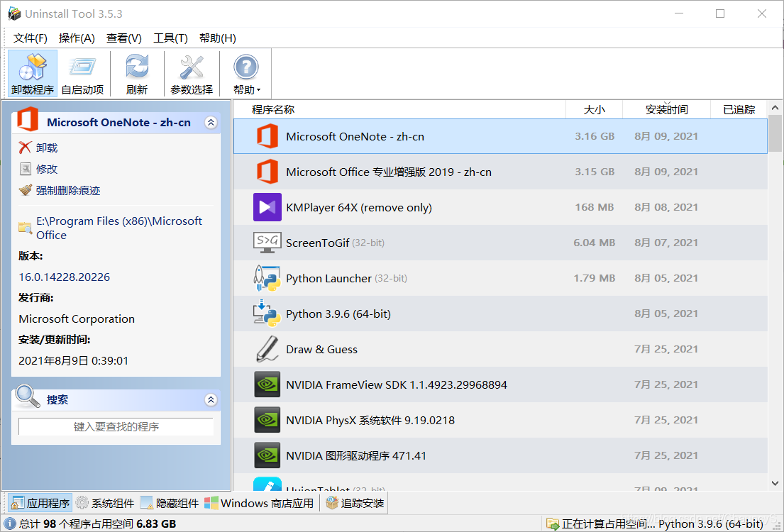
Task: Click the NVIDIA 图形驱动程序 471.41 icon
Action: click(x=267, y=455)
